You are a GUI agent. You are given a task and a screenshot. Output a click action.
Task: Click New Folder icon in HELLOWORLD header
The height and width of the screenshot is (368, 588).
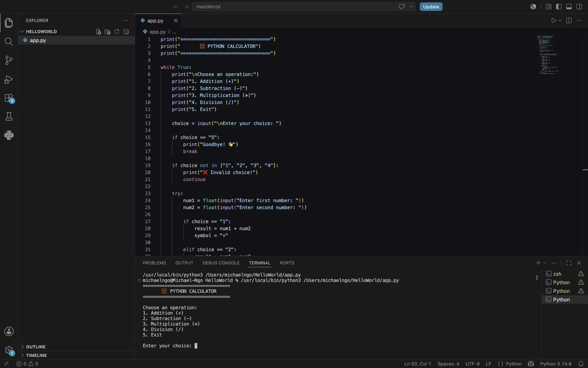tap(107, 32)
